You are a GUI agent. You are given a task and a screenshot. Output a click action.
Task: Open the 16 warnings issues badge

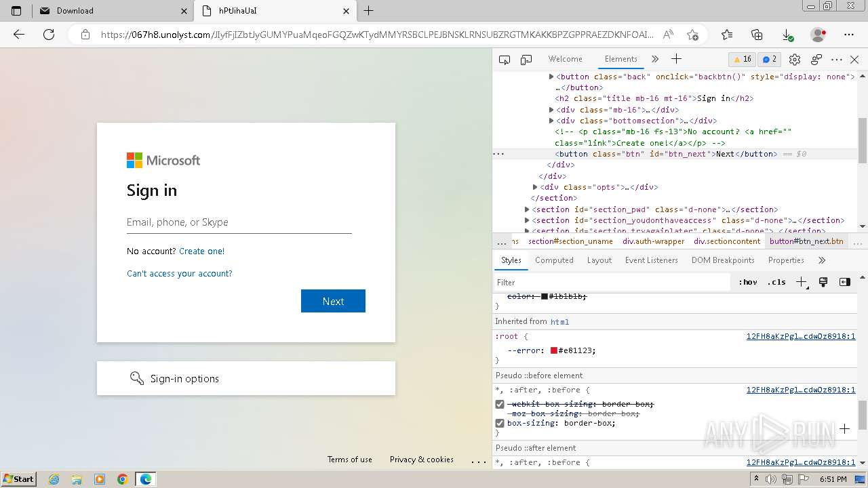pyautogui.click(x=742, y=59)
